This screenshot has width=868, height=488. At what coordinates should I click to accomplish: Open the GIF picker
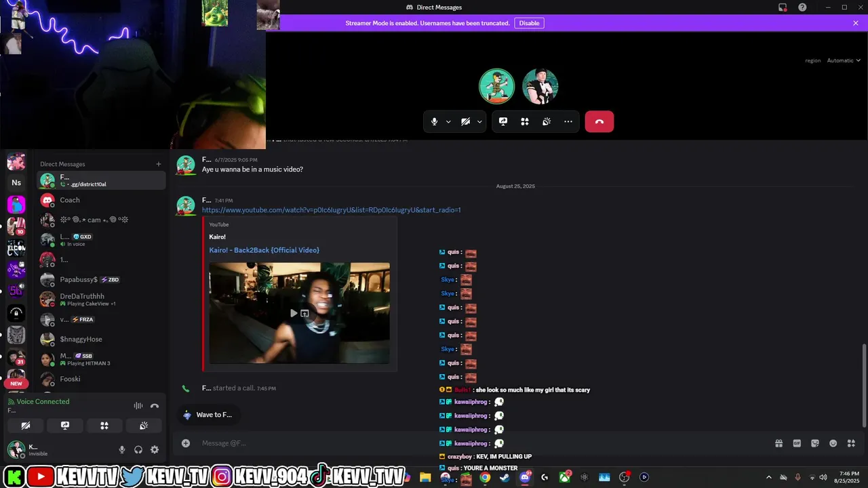(x=797, y=443)
